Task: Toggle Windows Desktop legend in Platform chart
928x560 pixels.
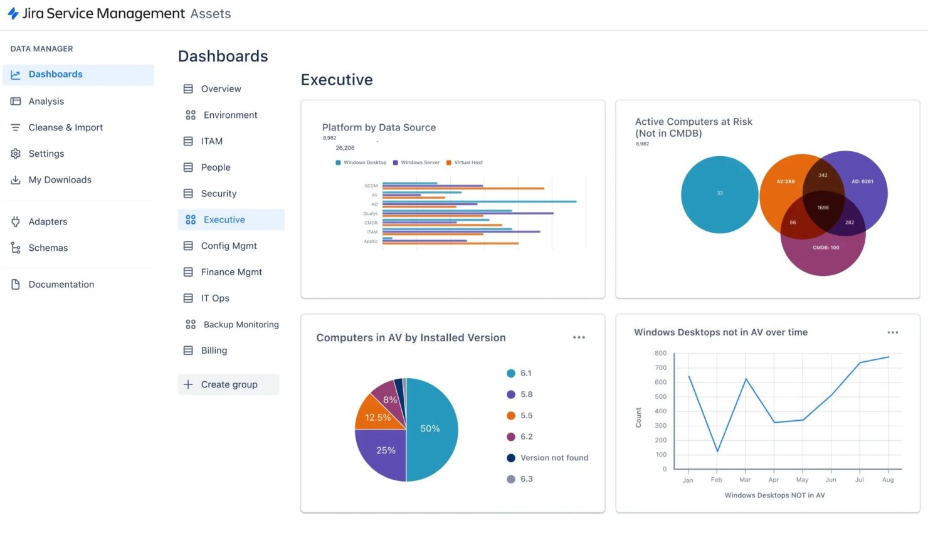Action: coord(361,162)
